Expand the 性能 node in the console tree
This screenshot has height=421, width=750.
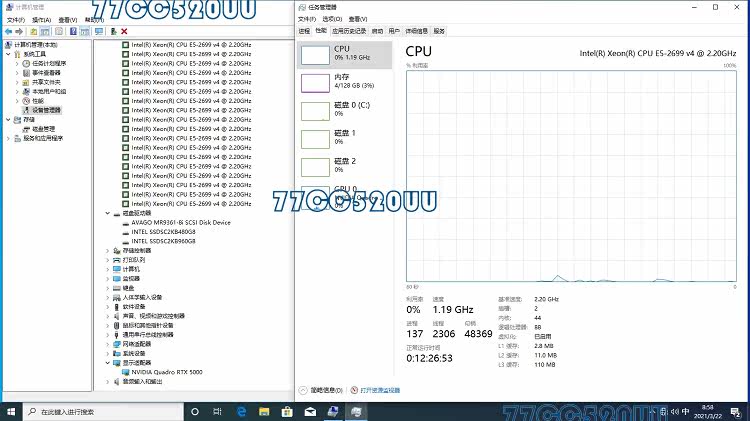[x=17, y=101]
